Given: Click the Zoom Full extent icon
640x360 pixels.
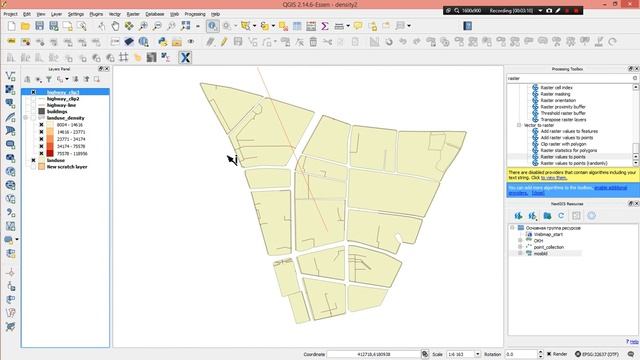Looking at the screenshot, I should tap(186, 26).
